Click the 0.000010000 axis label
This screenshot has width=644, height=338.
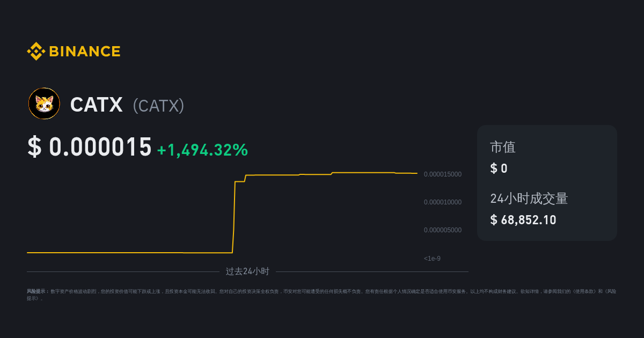pos(442,202)
